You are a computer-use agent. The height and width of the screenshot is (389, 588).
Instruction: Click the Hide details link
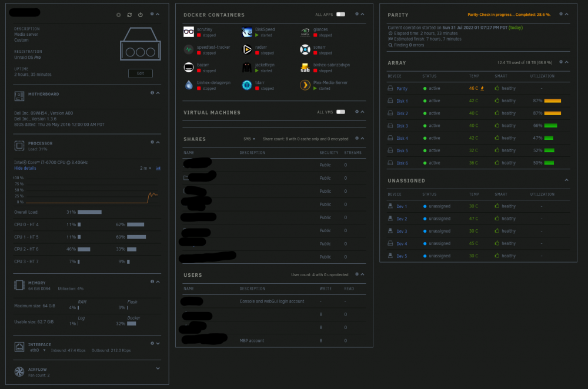coord(25,168)
